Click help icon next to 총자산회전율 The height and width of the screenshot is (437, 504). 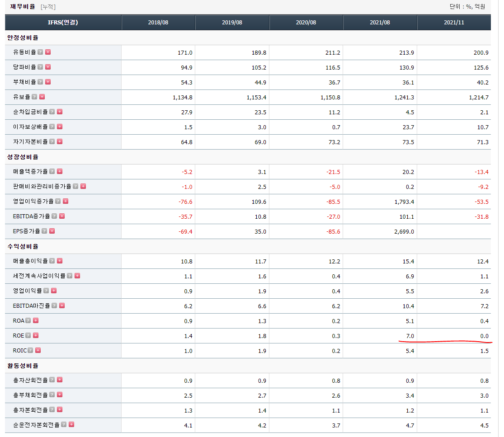point(52,380)
